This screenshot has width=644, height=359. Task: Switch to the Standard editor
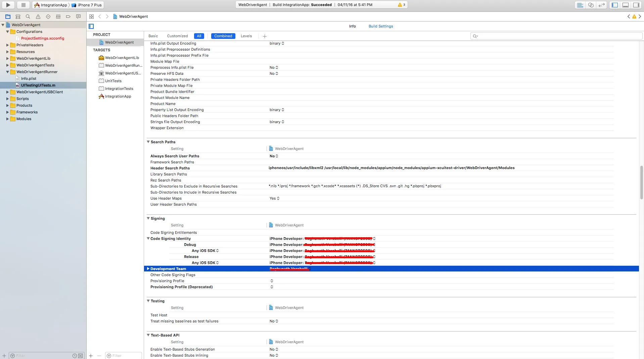coord(580,5)
